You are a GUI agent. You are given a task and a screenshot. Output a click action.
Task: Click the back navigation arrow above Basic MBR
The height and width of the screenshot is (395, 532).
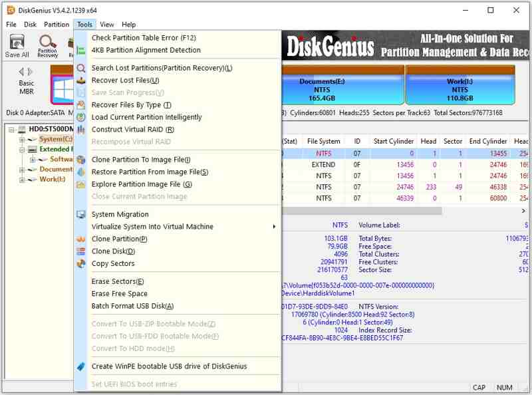coord(21,70)
